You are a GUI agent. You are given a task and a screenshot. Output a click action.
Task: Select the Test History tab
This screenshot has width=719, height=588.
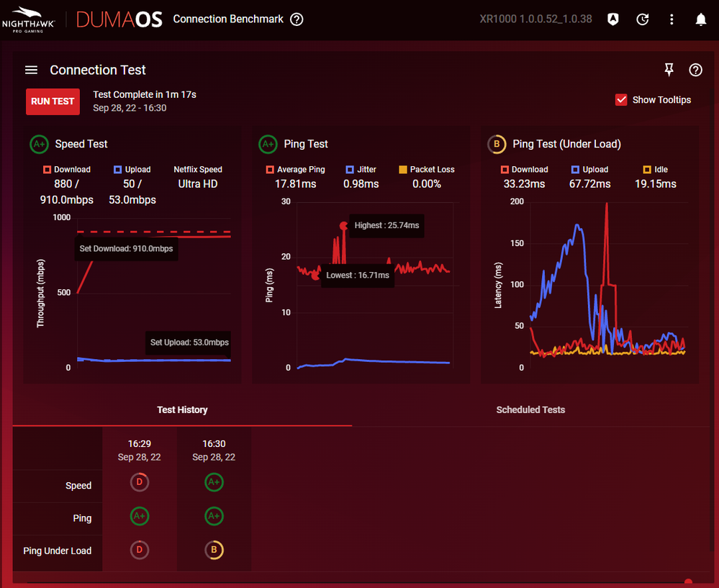pos(182,410)
